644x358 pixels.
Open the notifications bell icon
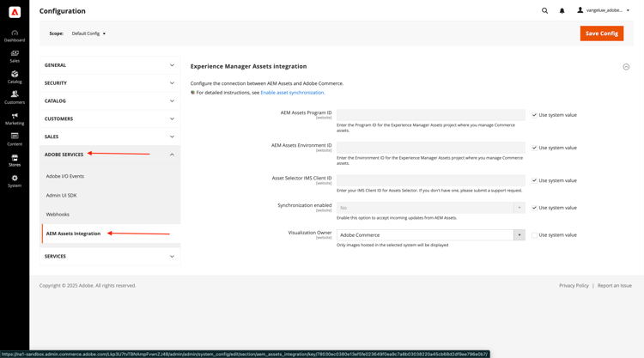point(562,10)
